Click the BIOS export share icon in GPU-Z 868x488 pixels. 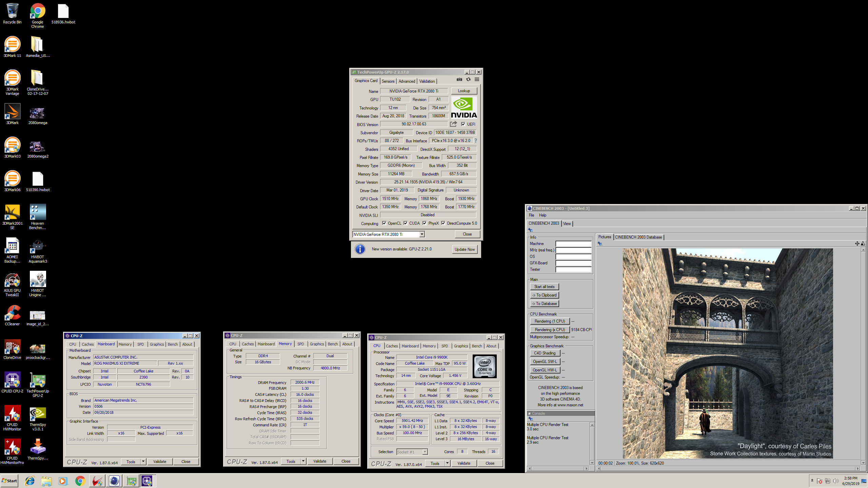coord(453,124)
